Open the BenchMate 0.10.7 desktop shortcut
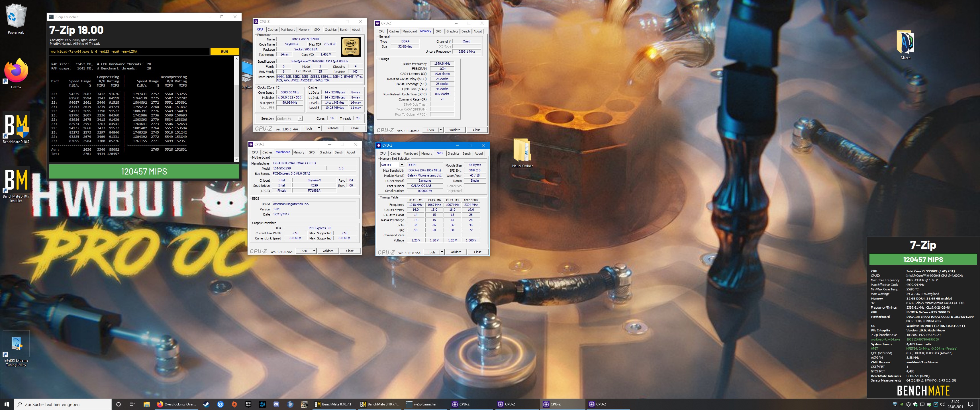This screenshot has width=980, height=410. pyautogui.click(x=16, y=128)
